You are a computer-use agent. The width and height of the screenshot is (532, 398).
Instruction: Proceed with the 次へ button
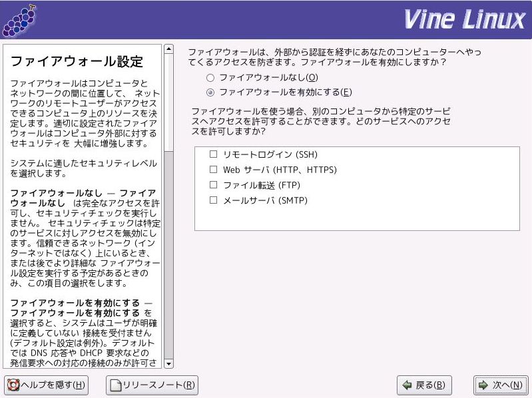tap(501, 385)
